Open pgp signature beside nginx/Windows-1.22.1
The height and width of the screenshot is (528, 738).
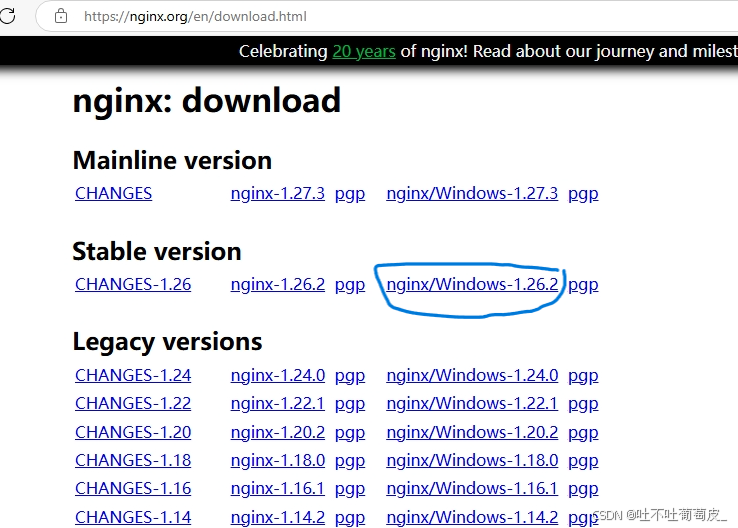[x=583, y=404]
